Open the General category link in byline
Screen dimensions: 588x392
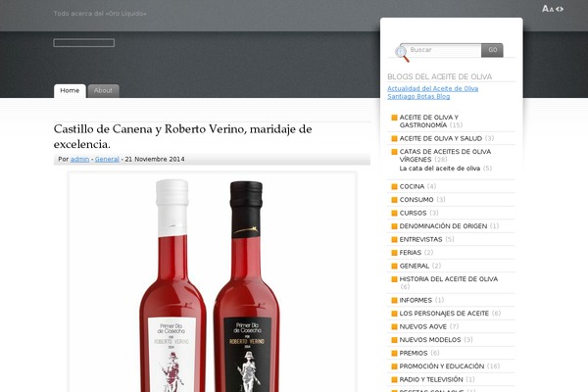click(x=107, y=159)
